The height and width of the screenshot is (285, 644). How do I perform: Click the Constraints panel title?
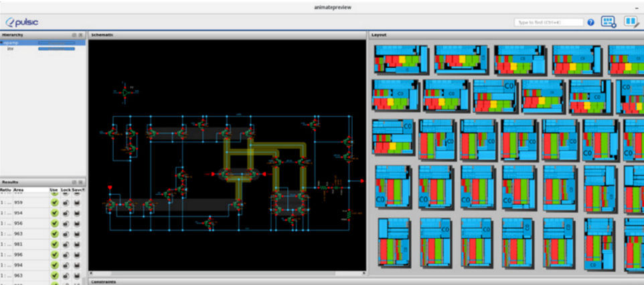[x=104, y=282]
